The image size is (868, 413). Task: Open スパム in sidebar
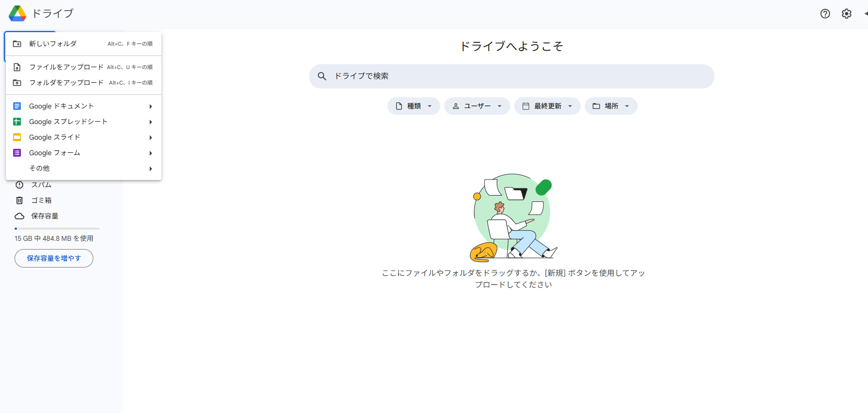point(41,185)
